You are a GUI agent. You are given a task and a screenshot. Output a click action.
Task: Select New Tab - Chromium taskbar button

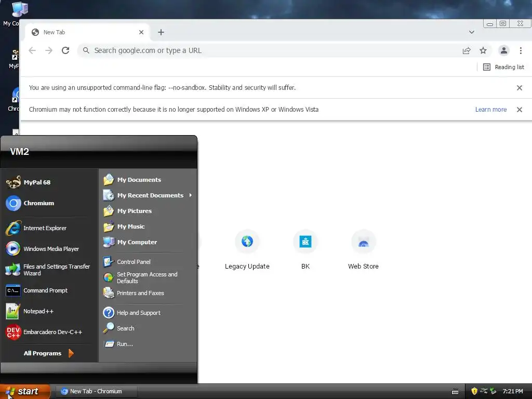96,391
